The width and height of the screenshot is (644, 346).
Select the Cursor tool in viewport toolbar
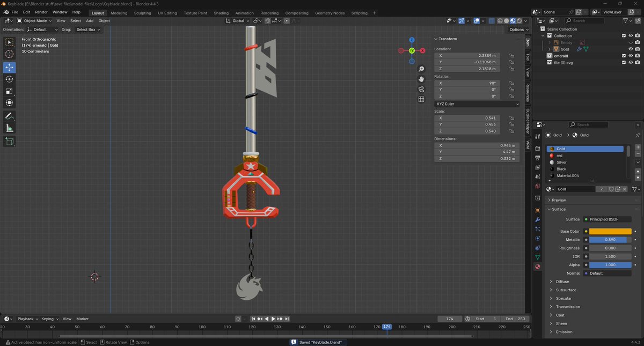point(9,54)
